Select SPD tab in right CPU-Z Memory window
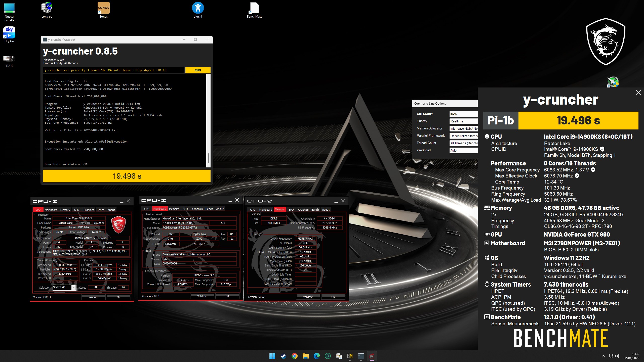644x362 pixels. [x=291, y=210]
